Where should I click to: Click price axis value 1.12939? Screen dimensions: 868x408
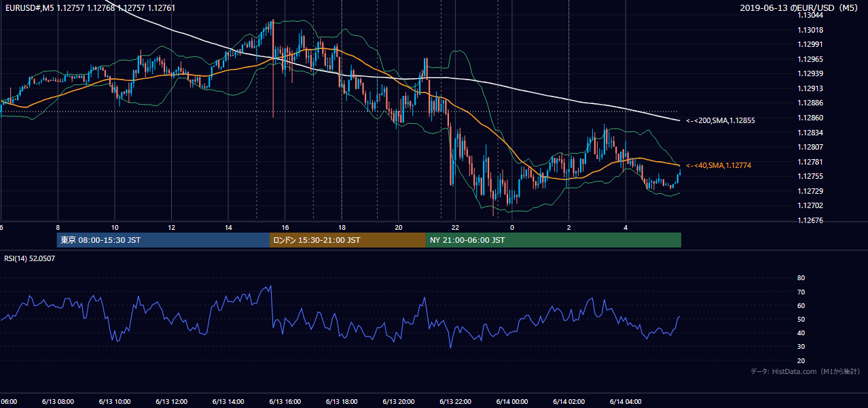click(810, 73)
